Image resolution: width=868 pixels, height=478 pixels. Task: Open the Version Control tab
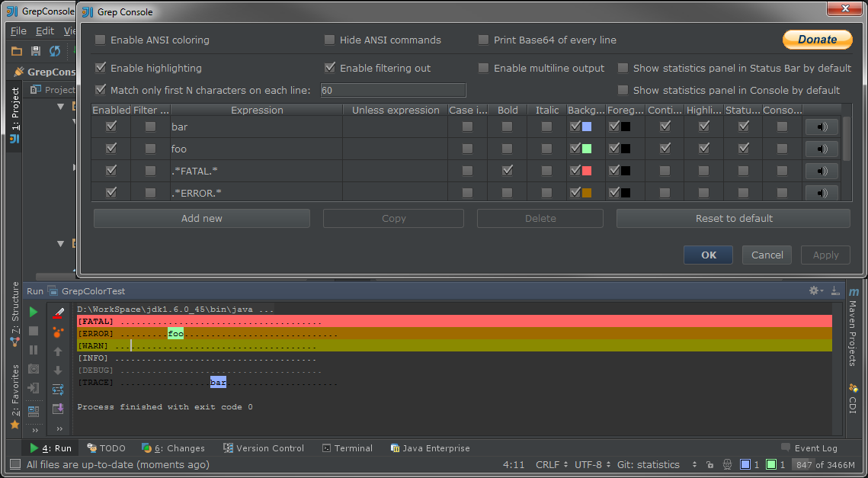point(264,448)
